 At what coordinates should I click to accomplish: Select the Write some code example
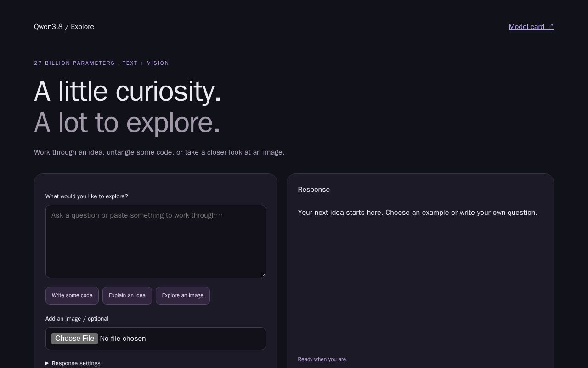(72, 295)
